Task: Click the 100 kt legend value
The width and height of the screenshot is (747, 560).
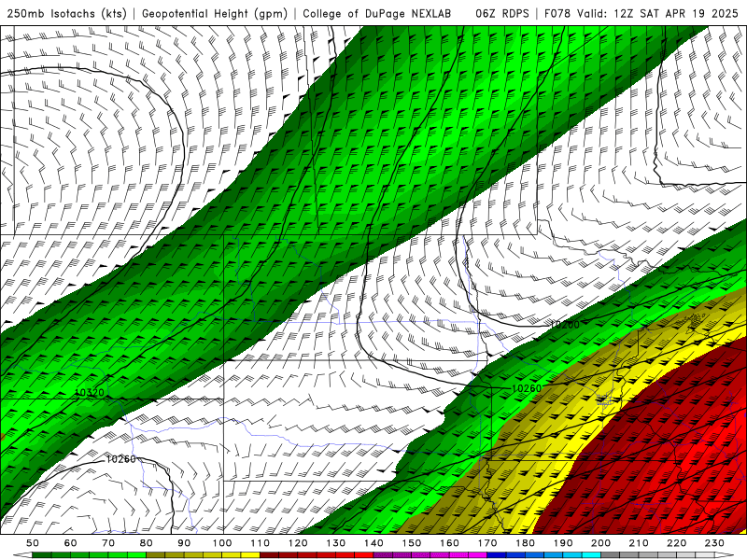Action: click(222, 543)
